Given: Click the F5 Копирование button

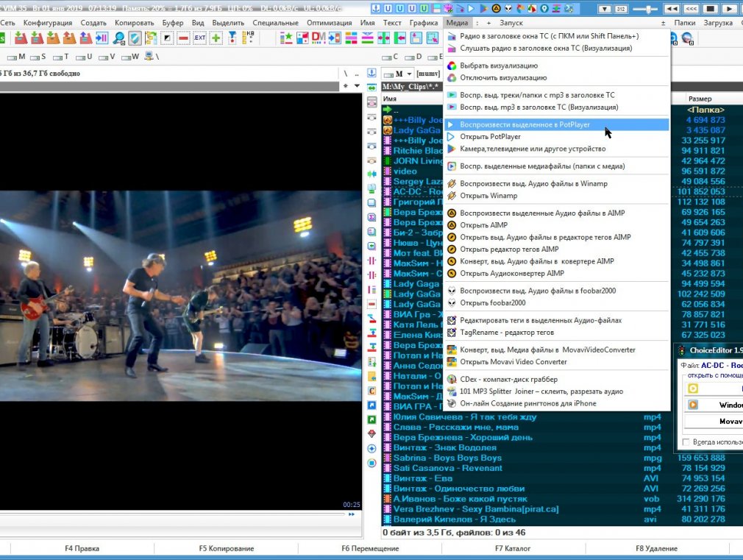Looking at the screenshot, I should click(x=226, y=548).
